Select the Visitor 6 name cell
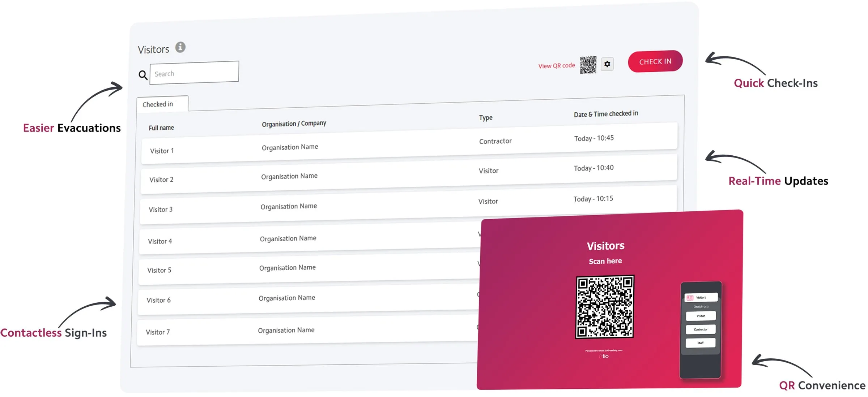868x397 pixels. click(x=158, y=300)
